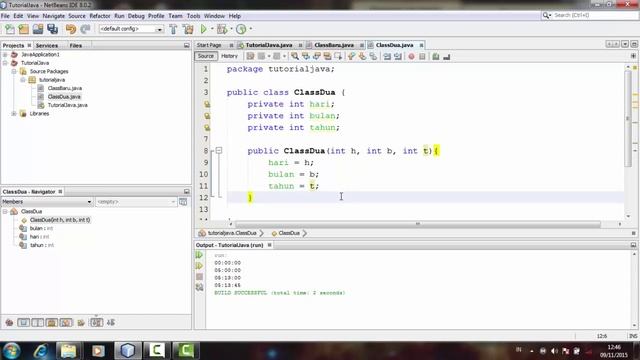This screenshot has width=640, height=360.
Task: Collapse code fold at line 8
Action: click(219, 151)
